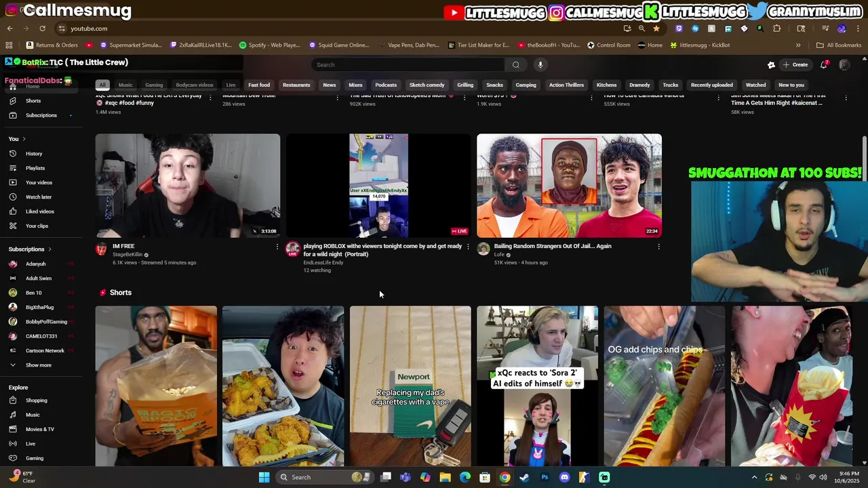Select the Podcasts filter chip

(x=386, y=85)
